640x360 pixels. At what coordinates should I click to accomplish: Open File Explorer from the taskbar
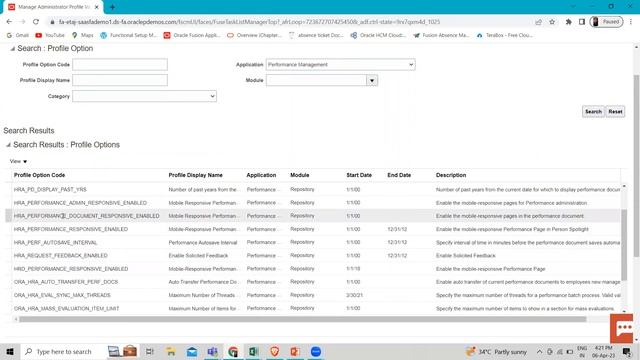click(x=171, y=351)
